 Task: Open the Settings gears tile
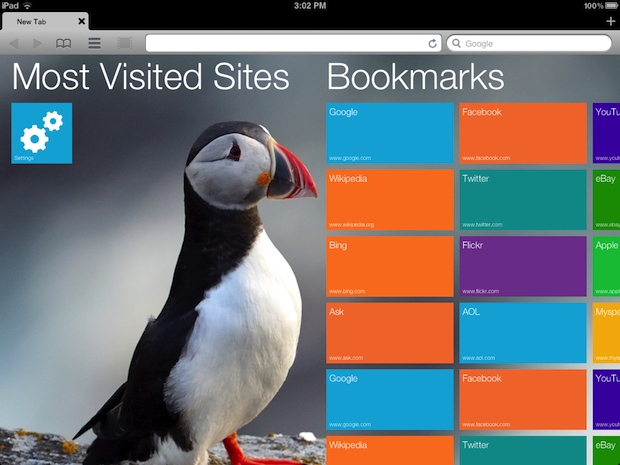[42, 133]
